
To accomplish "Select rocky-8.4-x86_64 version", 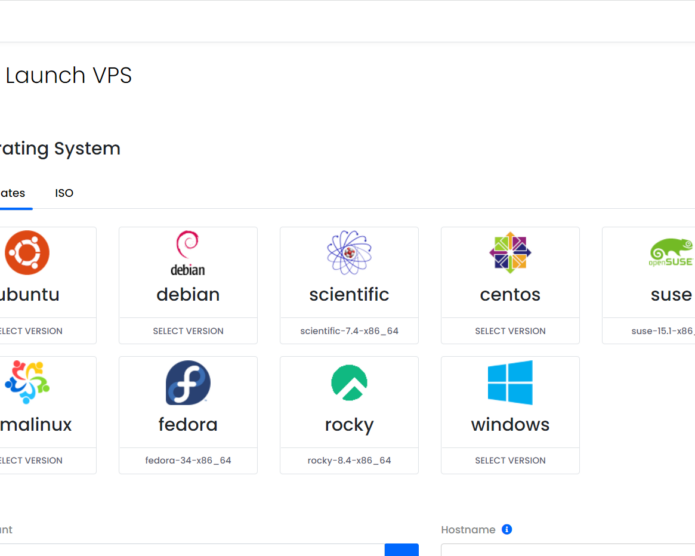I will 349,461.
